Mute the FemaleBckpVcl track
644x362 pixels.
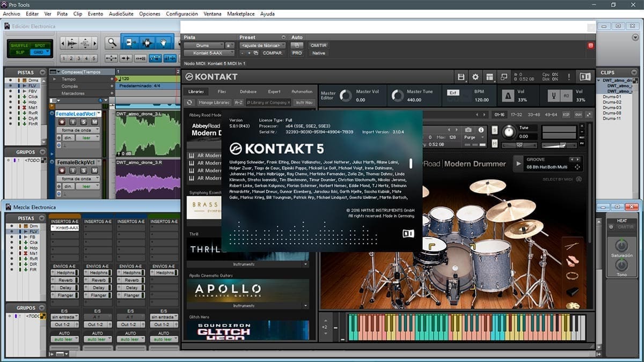(94, 170)
